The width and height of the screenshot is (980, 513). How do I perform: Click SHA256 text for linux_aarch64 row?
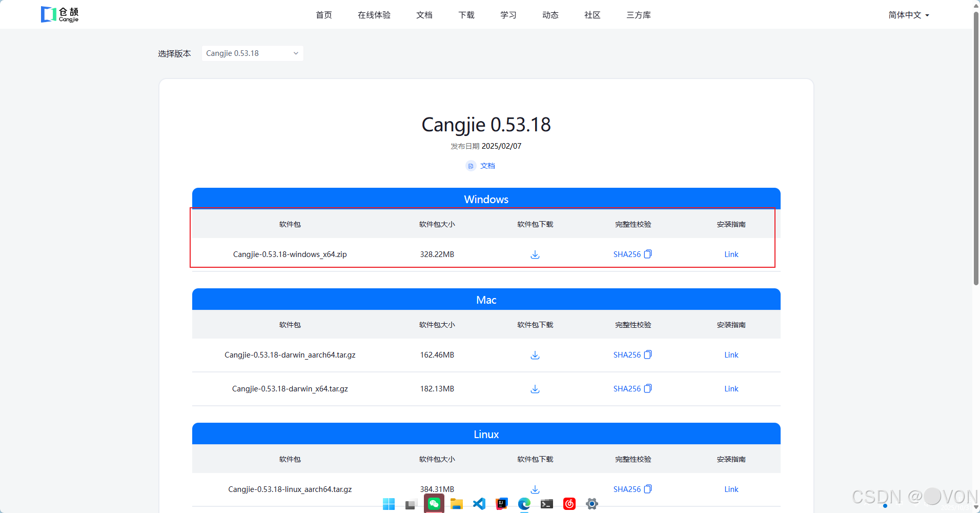coord(627,489)
